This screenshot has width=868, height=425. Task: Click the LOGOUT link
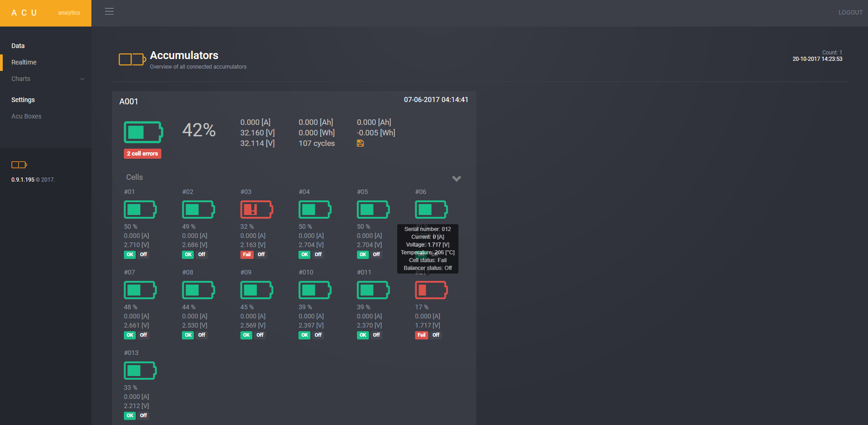click(x=850, y=12)
